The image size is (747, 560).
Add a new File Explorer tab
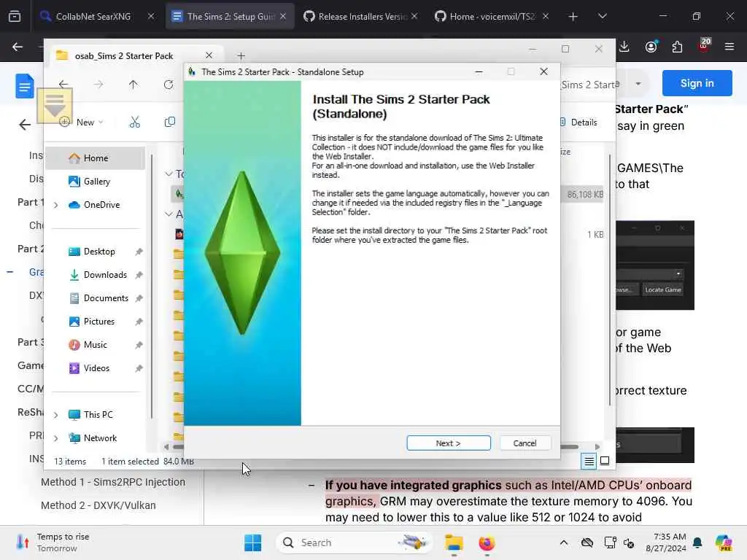[241, 55]
